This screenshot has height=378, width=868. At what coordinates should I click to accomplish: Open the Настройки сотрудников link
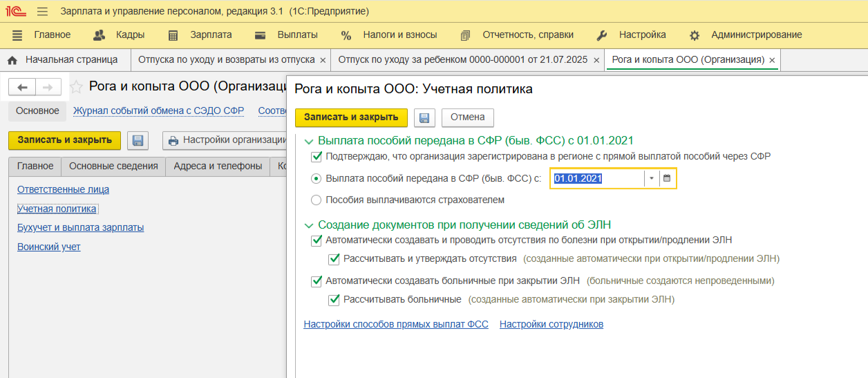click(x=551, y=324)
